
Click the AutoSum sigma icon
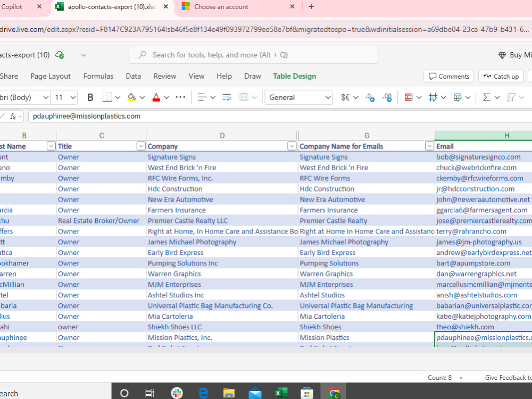487,98
